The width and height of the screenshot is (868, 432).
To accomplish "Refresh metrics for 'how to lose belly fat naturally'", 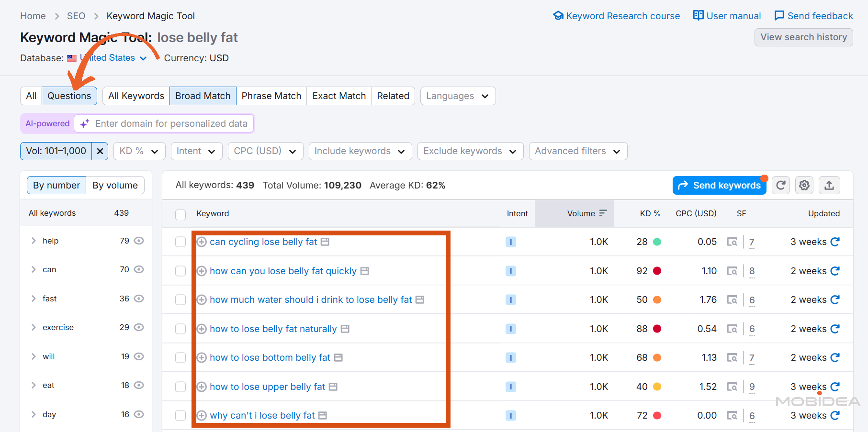I will click(x=835, y=329).
